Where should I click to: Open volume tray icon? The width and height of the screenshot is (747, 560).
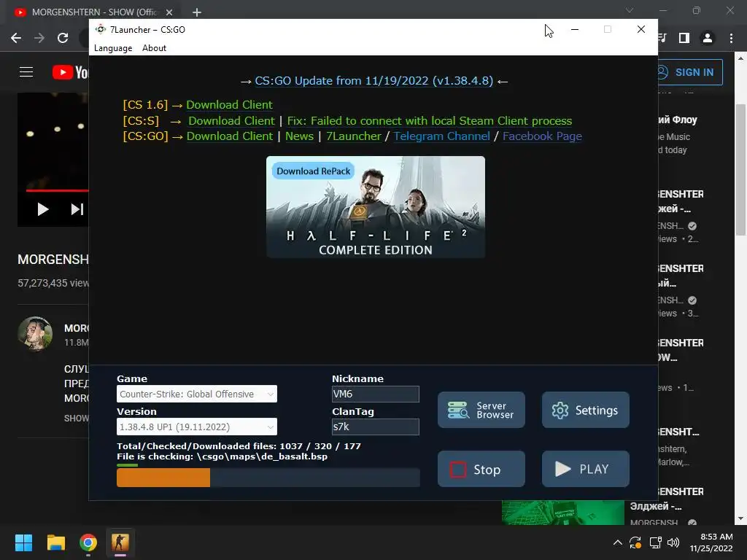pos(673,542)
